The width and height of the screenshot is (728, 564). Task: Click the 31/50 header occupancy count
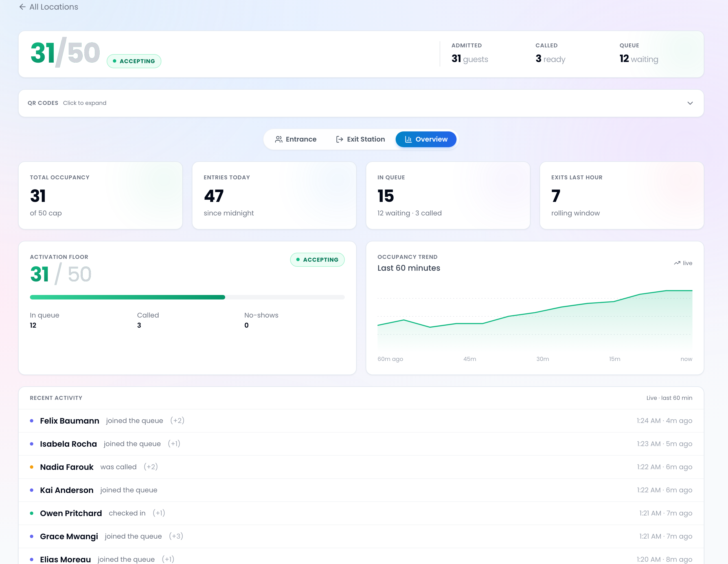coord(65,53)
